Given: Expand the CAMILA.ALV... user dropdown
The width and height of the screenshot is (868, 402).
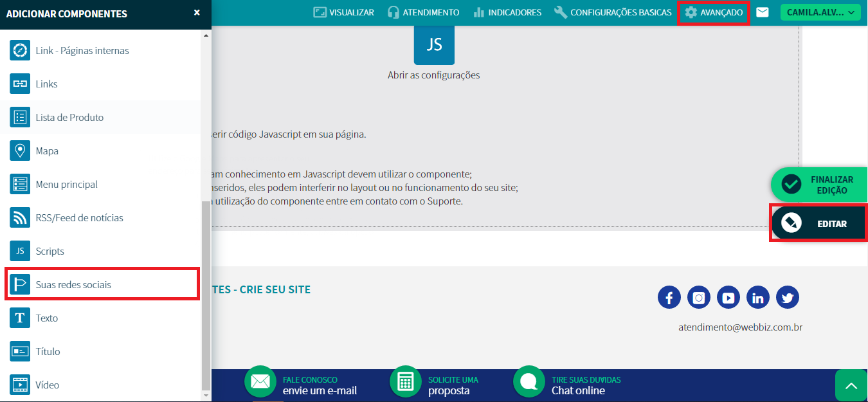Looking at the screenshot, I should point(820,12).
